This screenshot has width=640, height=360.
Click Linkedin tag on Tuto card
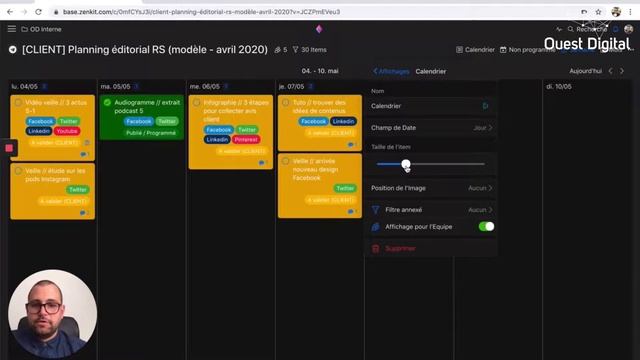pos(343,121)
